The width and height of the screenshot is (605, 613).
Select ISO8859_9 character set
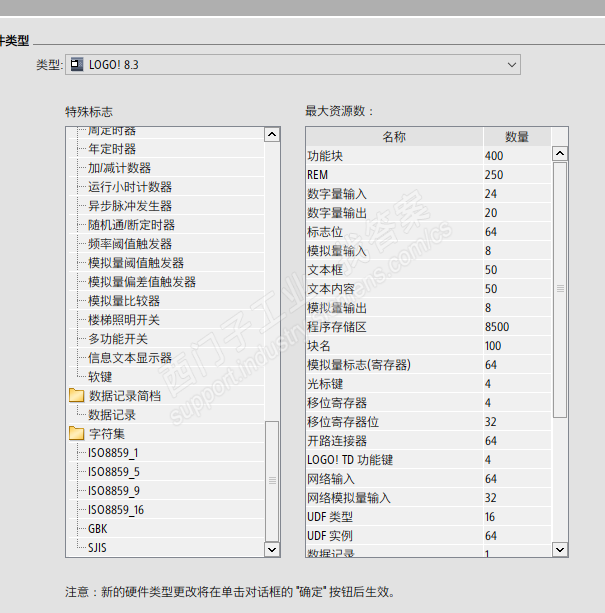[x=114, y=491]
